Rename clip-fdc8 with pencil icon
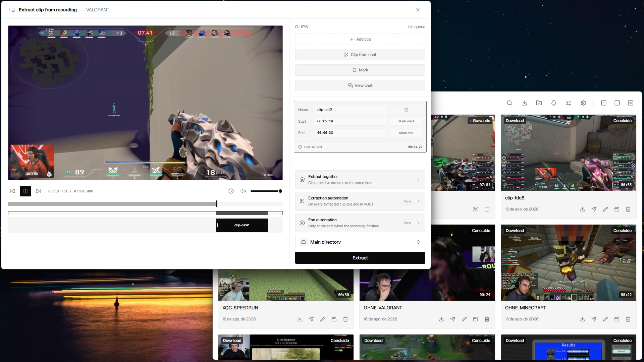 [x=605, y=209]
